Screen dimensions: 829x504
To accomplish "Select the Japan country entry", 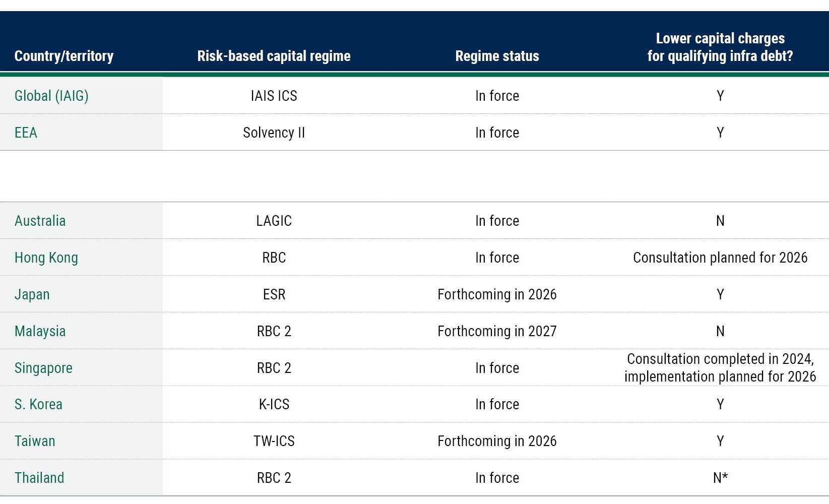I will [x=32, y=294].
